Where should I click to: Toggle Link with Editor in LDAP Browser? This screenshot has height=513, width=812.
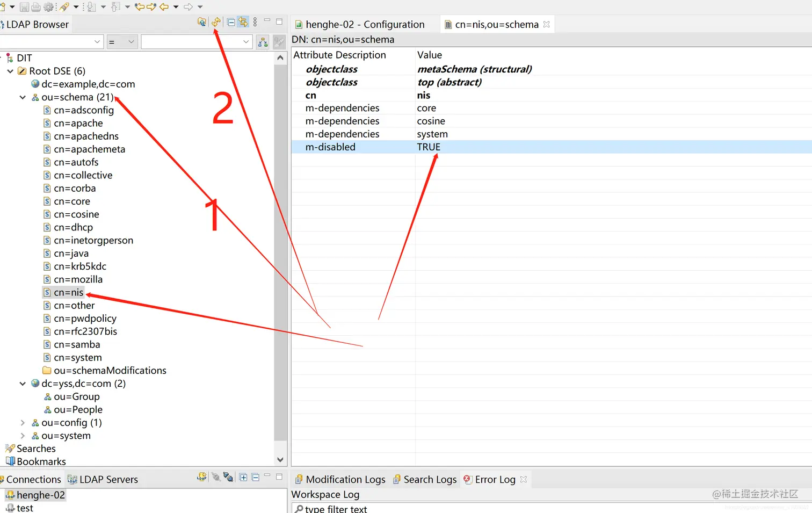[243, 22]
